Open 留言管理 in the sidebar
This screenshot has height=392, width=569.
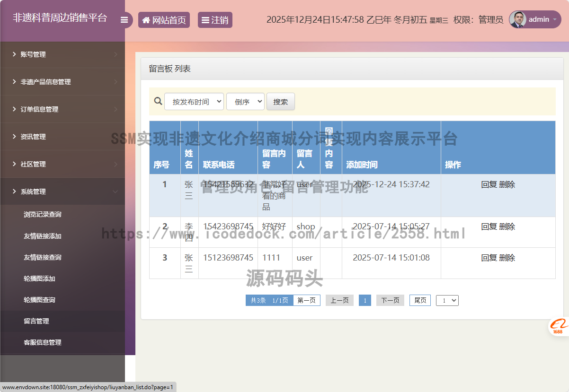coord(36,321)
